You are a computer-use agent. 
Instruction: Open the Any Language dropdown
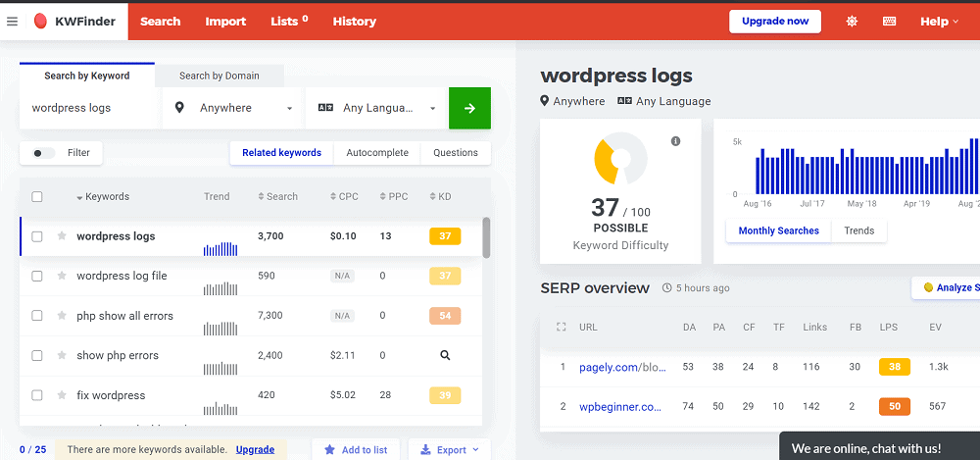pyautogui.click(x=376, y=108)
